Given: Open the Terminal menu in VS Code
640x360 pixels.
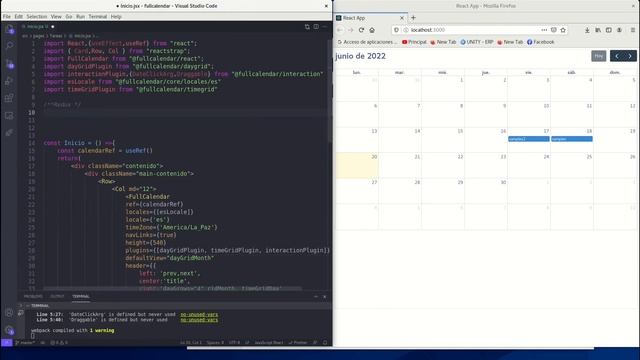Looking at the screenshot, I should [98, 16].
